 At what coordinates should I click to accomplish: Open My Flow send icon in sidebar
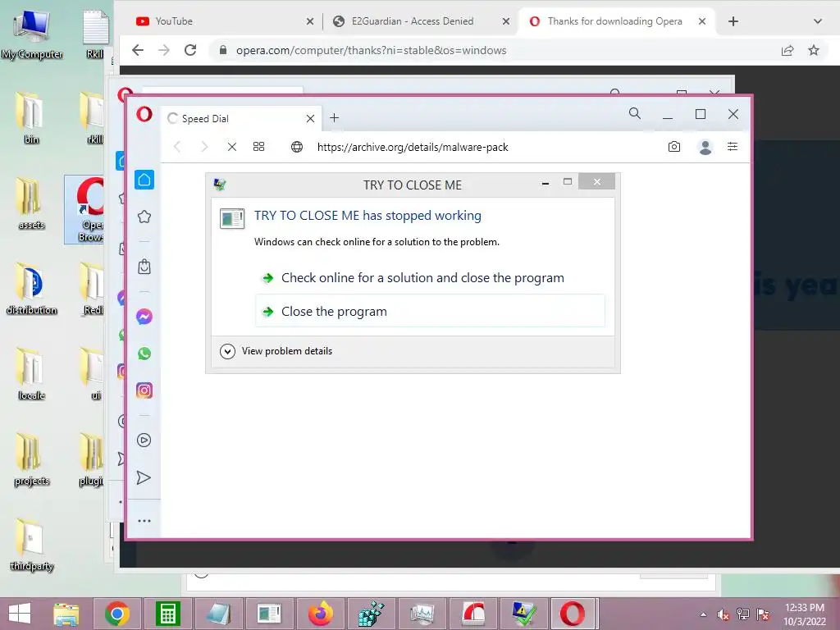[144, 477]
